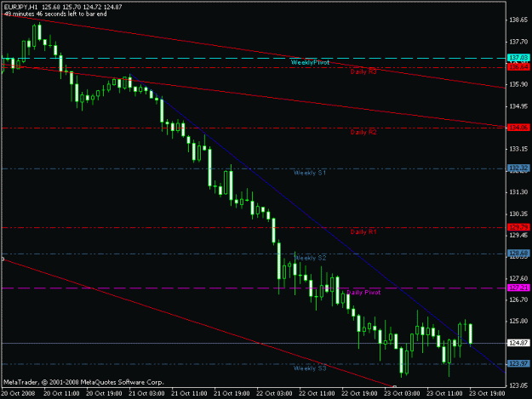Click the 133.15 price scale value

518,149
